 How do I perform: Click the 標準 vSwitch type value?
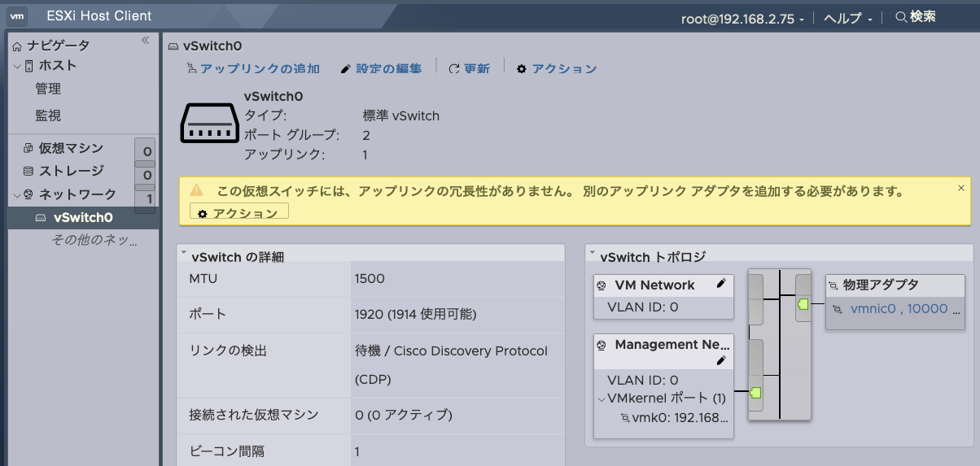pos(401,115)
